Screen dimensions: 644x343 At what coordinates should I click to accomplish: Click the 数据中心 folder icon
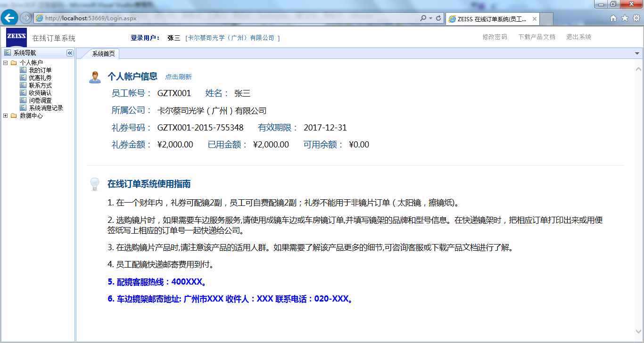[x=14, y=115]
